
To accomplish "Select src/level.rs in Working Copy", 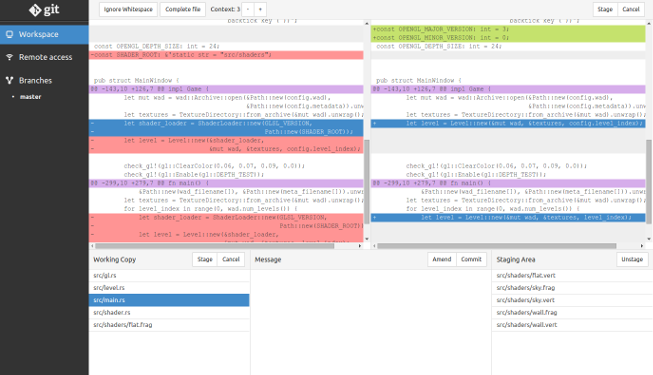I will point(169,288).
